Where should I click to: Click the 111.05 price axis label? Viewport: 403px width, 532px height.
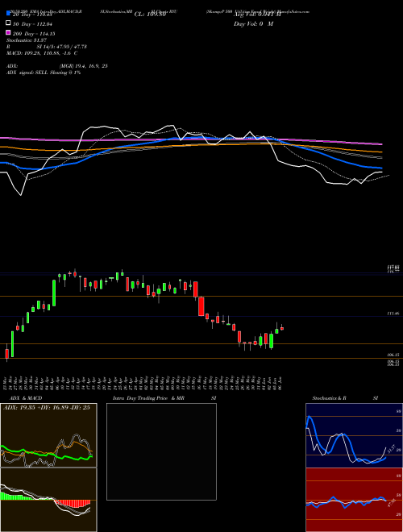point(393,314)
